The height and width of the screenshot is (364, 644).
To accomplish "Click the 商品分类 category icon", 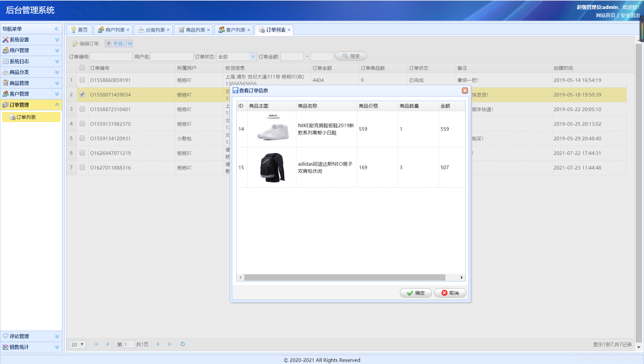I will [5, 72].
